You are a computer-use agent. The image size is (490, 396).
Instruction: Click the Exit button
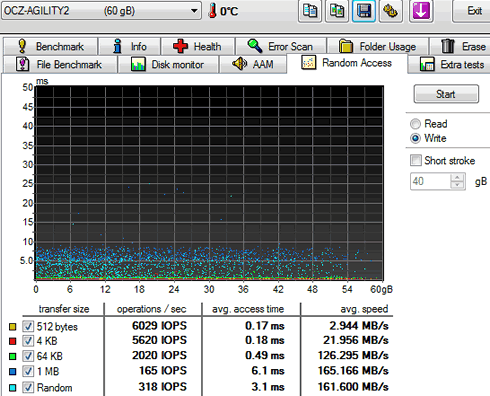pos(472,11)
